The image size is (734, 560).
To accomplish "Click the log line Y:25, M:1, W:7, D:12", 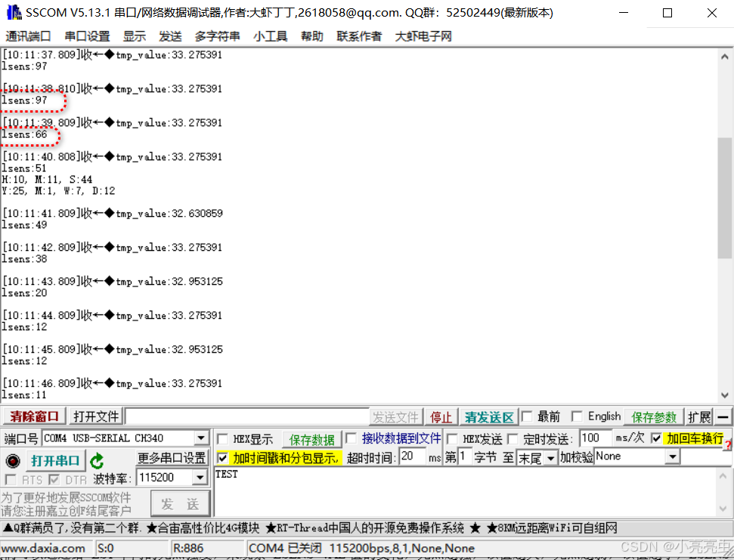I will 58,191.
